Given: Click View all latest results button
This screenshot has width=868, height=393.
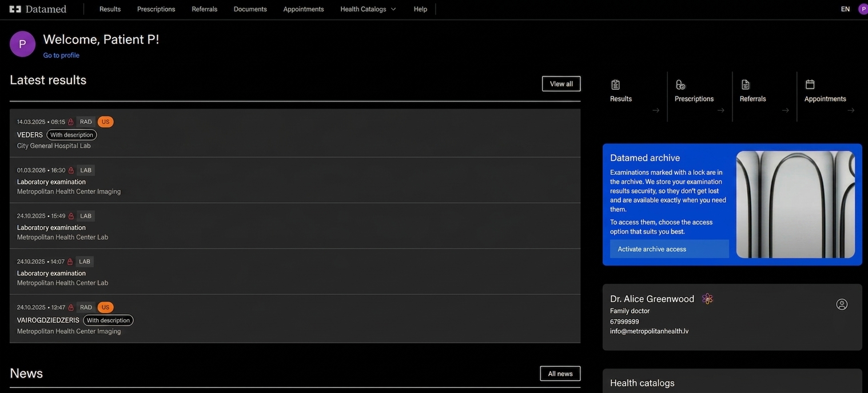Looking at the screenshot, I should tap(561, 84).
